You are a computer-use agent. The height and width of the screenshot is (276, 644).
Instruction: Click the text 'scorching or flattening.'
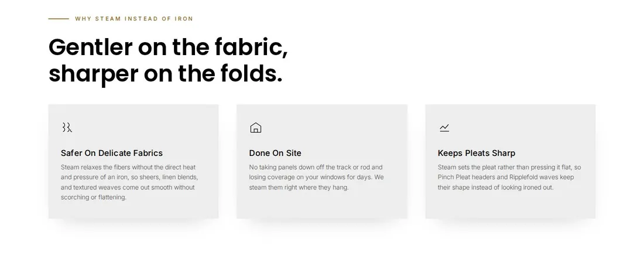[94, 197]
